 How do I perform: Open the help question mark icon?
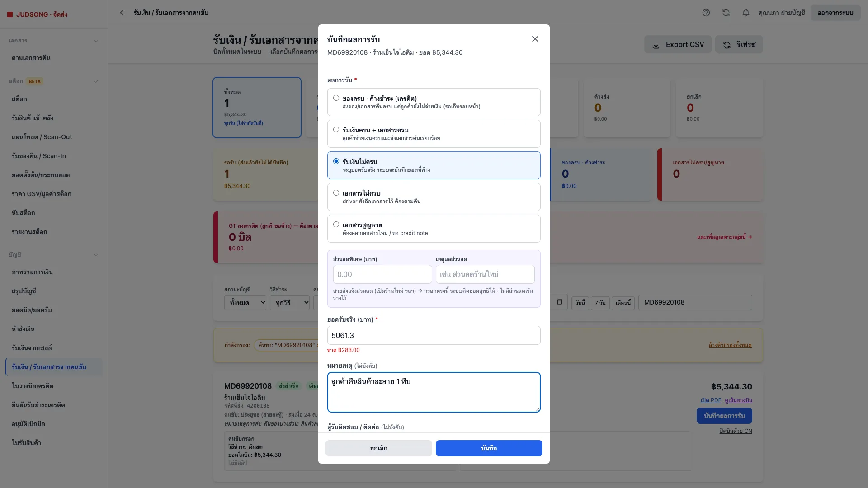[706, 13]
